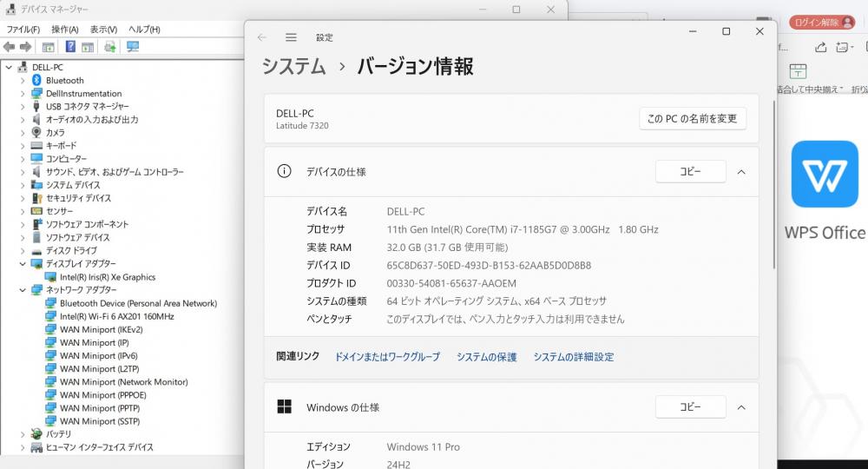Image resolution: width=868 pixels, height=469 pixels.
Task: Select ヒューマン インターフェイス デバイス item
Action: 100,446
